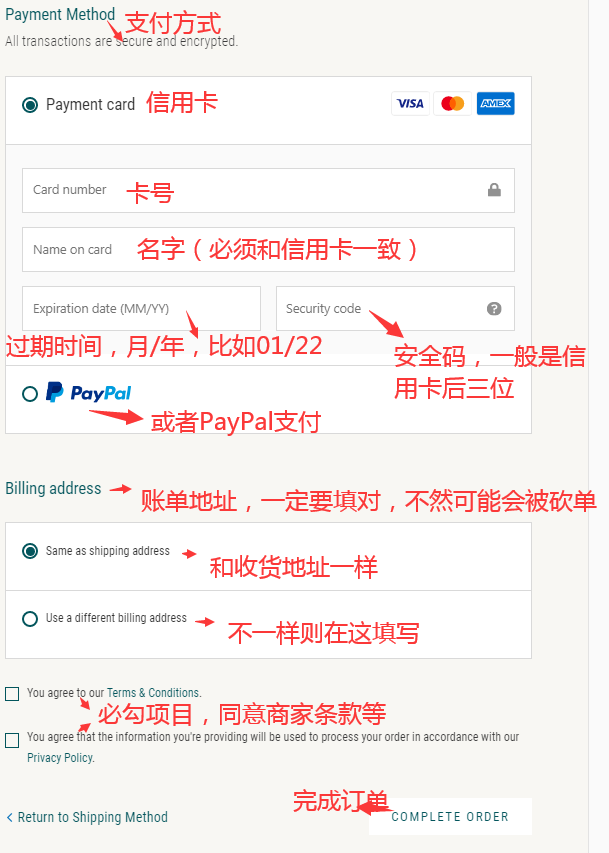
Task: Click into the Name on card field
Action: [x=268, y=250]
